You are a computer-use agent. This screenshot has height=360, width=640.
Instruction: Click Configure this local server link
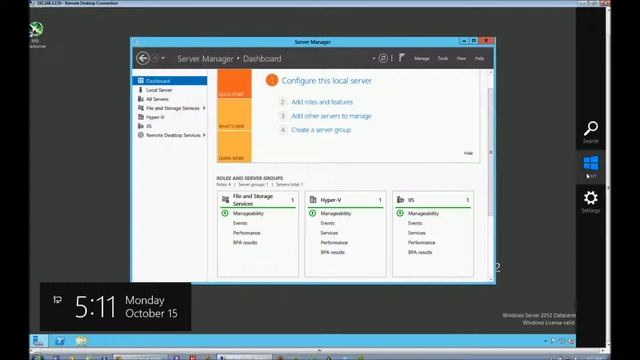coord(327,81)
